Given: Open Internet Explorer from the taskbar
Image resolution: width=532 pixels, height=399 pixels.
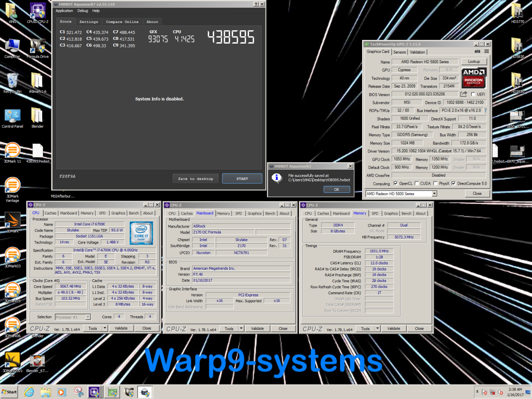Looking at the screenshot, I should [29, 392].
